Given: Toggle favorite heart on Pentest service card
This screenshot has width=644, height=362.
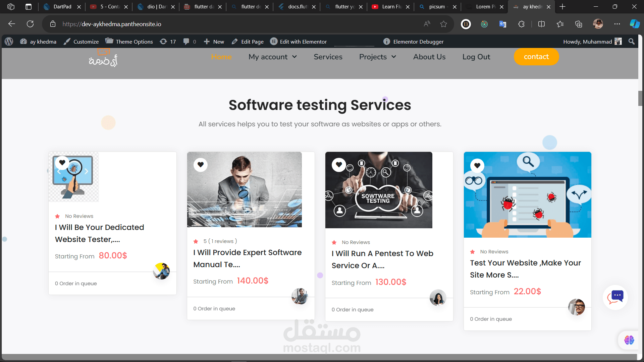Looking at the screenshot, I should click(339, 165).
